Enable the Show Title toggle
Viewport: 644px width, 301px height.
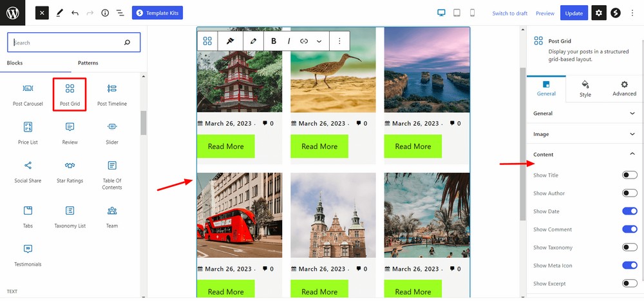[629, 175]
